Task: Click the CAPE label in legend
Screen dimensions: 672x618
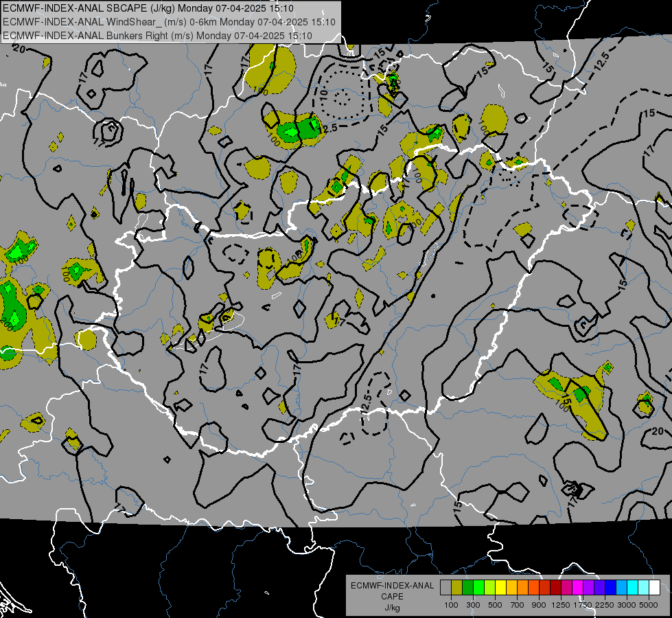Action: point(392,597)
